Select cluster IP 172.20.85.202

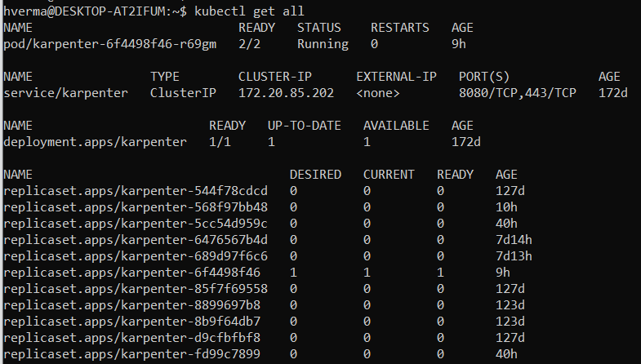click(286, 93)
